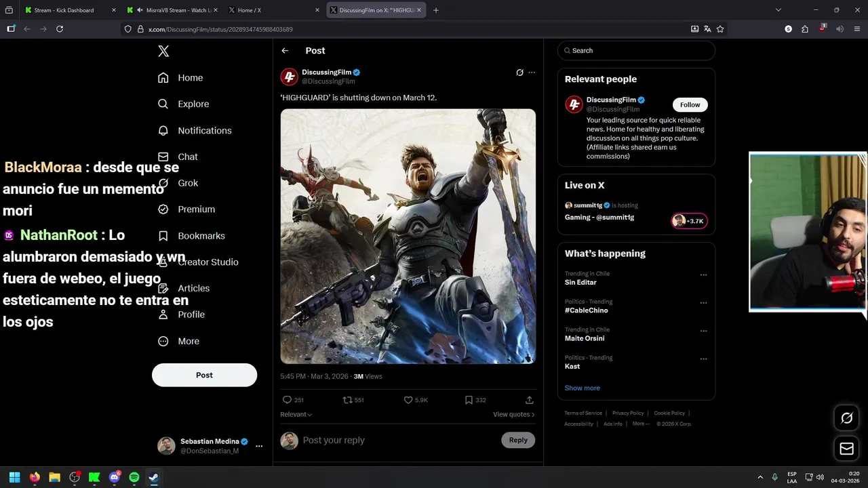Open Windows Start menu
Viewport: 868px width, 488px height.
pyautogui.click(x=14, y=477)
